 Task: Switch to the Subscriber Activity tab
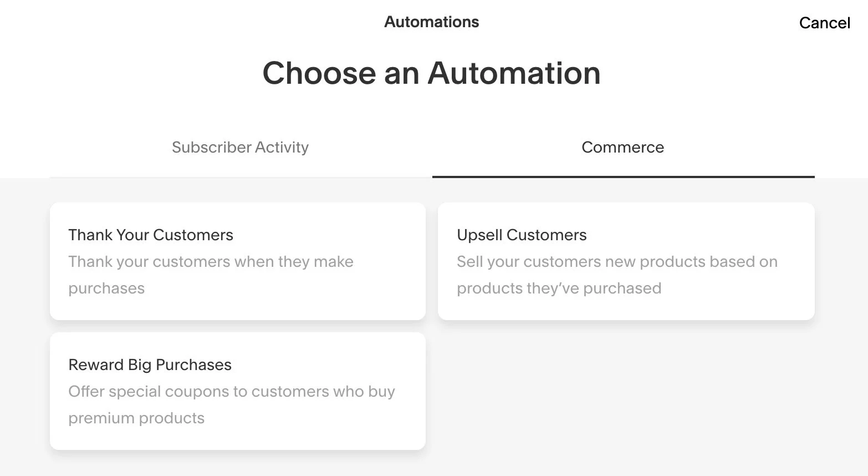(x=240, y=147)
